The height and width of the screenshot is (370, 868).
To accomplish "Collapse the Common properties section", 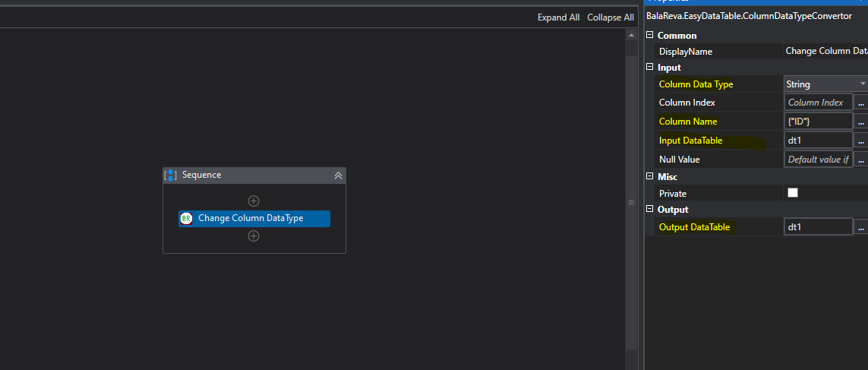I will [649, 36].
